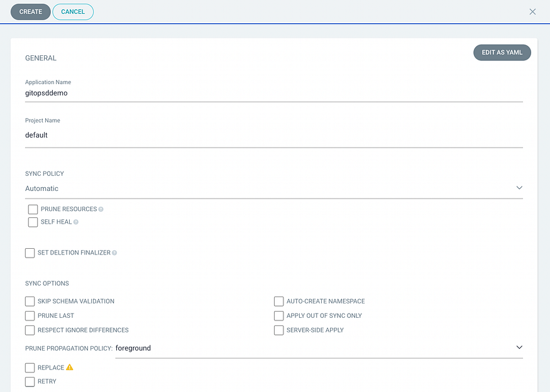Tick APPLY OUT OF SYNC ONLY checkbox
This screenshot has width=550, height=392.
click(x=279, y=315)
